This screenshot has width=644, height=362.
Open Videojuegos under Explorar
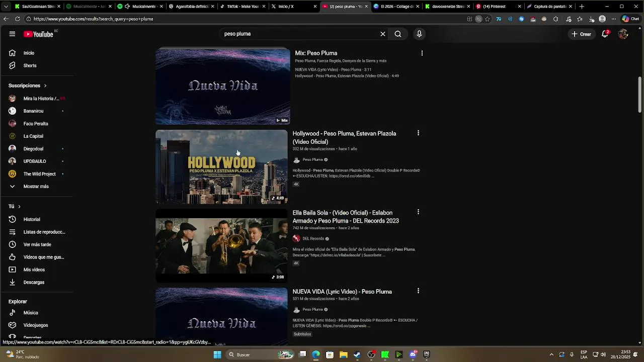37,325
